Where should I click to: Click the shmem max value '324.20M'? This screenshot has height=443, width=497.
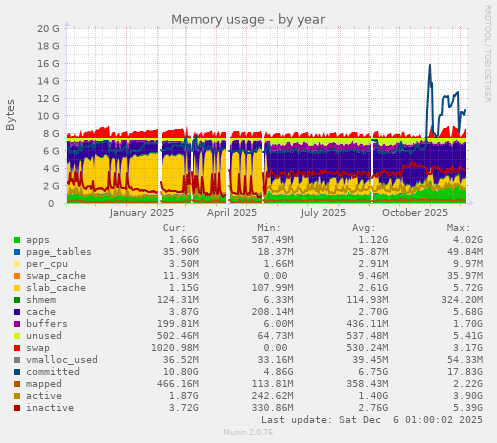(x=462, y=300)
